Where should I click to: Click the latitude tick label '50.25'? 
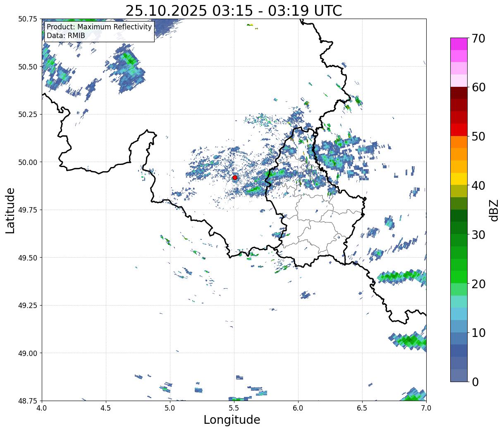(28, 115)
